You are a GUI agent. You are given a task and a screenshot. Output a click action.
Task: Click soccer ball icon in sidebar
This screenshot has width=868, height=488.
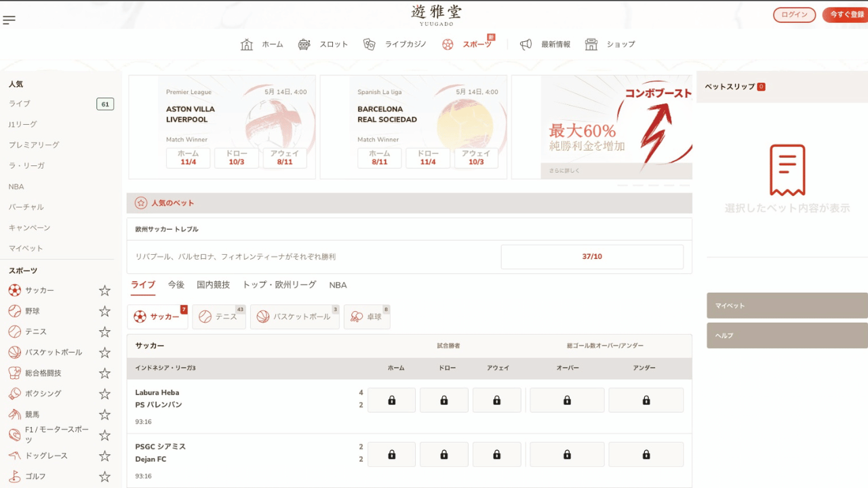click(15, 290)
